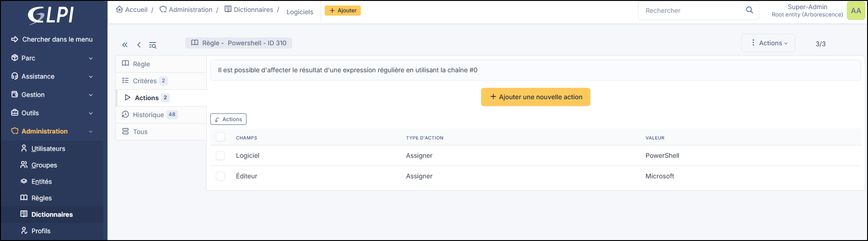Click the Microsoft value cell

[660, 176]
